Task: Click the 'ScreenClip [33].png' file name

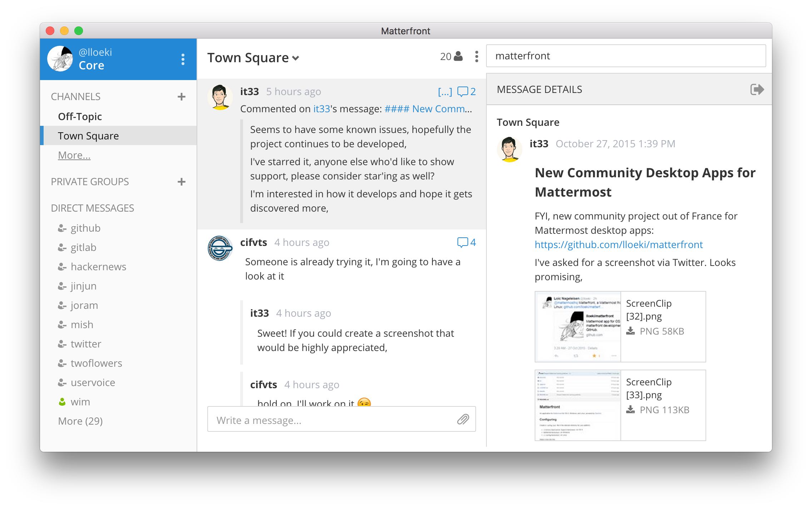Action: (x=649, y=388)
